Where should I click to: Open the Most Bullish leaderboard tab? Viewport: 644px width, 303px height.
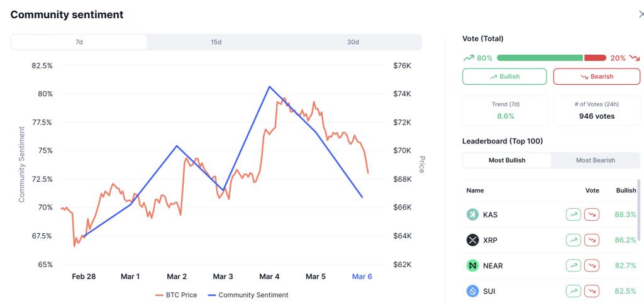(x=507, y=160)
